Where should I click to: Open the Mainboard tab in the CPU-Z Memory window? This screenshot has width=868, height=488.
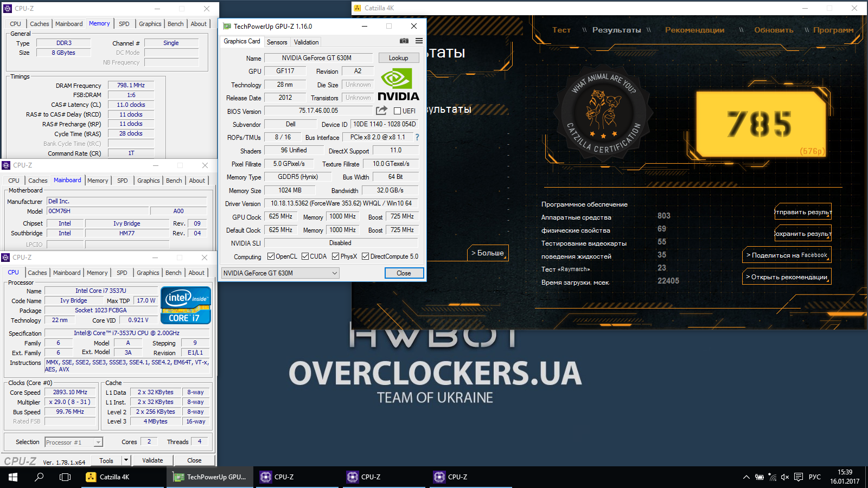(69, 24)
